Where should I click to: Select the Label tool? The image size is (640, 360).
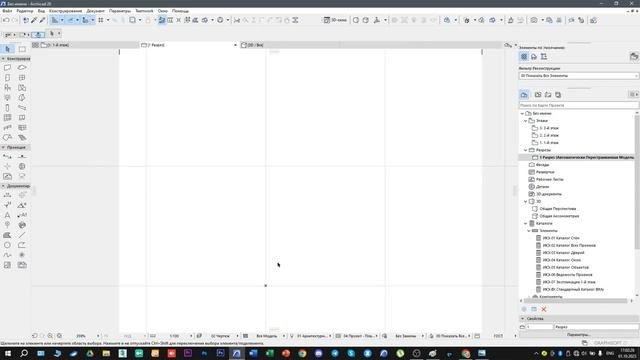[22, 215]
